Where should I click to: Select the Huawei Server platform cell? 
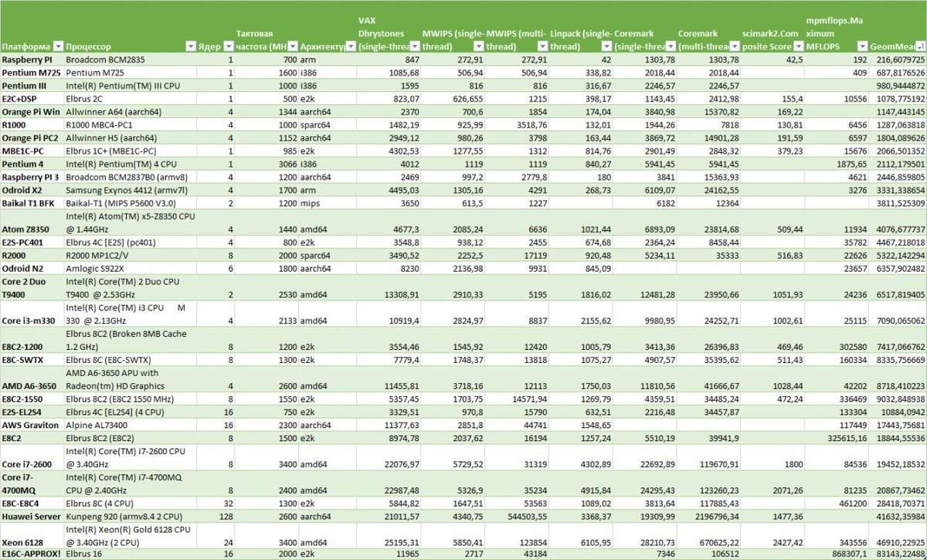coord(32,517)
